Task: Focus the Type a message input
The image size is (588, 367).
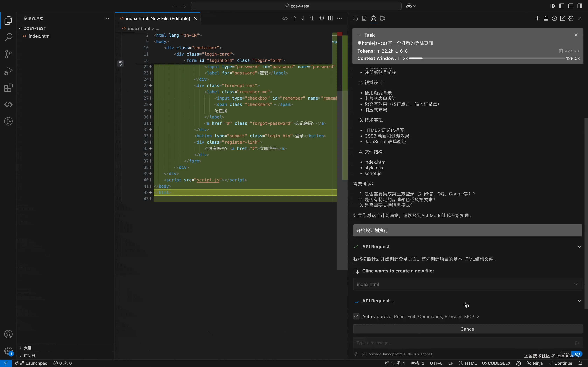Action: click(x=462, y=343)
